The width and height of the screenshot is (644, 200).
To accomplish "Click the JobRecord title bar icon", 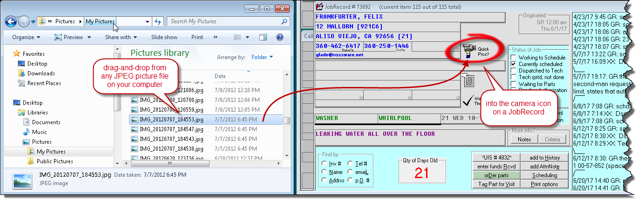I will pos(319,7).
